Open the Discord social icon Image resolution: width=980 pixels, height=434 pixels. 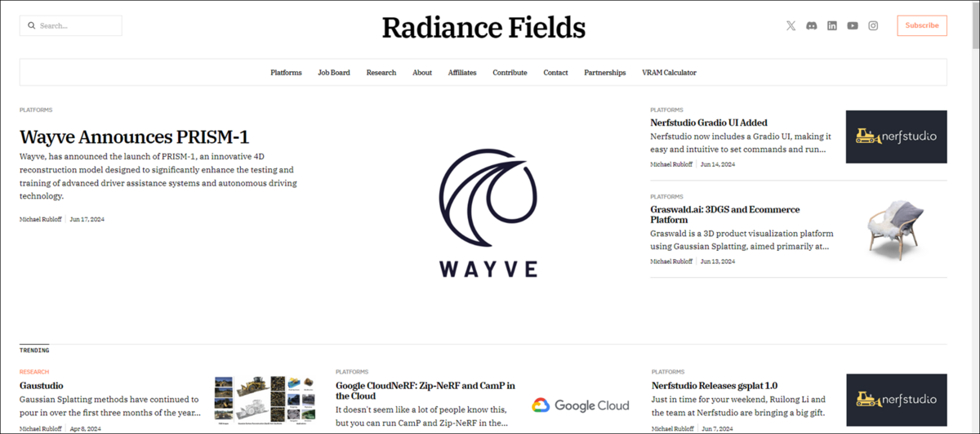[x=811, y=25]
